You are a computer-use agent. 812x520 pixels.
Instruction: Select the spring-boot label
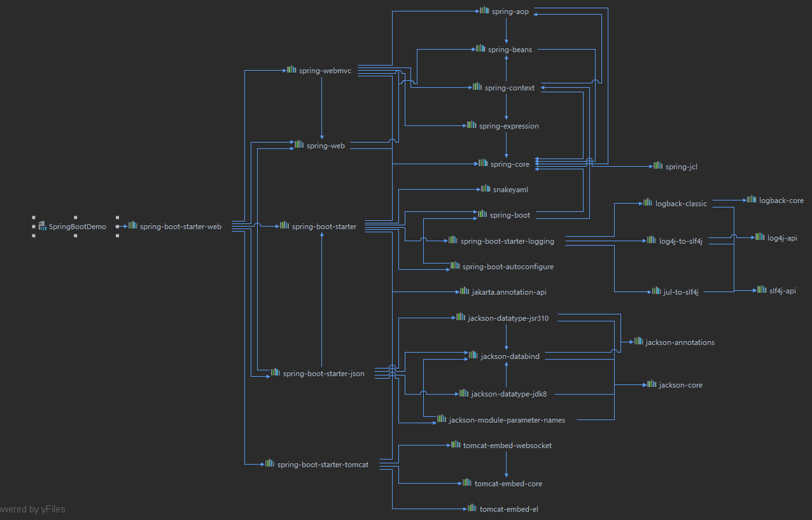(x=510, y=214)
